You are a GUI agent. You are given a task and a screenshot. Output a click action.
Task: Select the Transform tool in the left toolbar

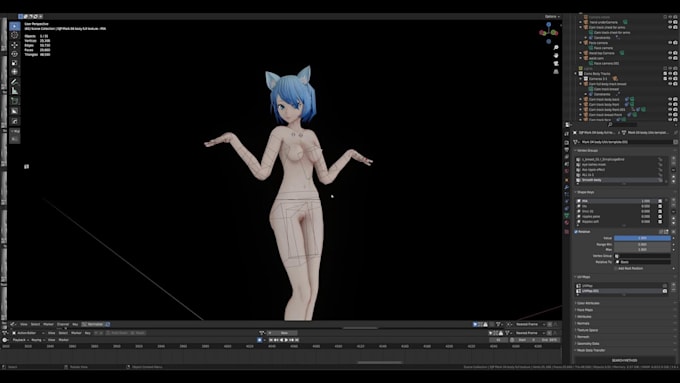point(14,72)
